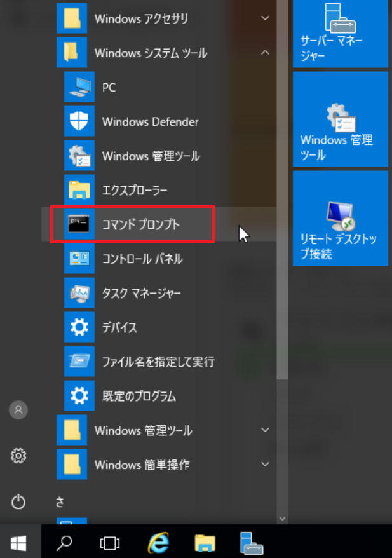Open the PC computer icon
The image size is (392, 558).
tap(79, 87)
